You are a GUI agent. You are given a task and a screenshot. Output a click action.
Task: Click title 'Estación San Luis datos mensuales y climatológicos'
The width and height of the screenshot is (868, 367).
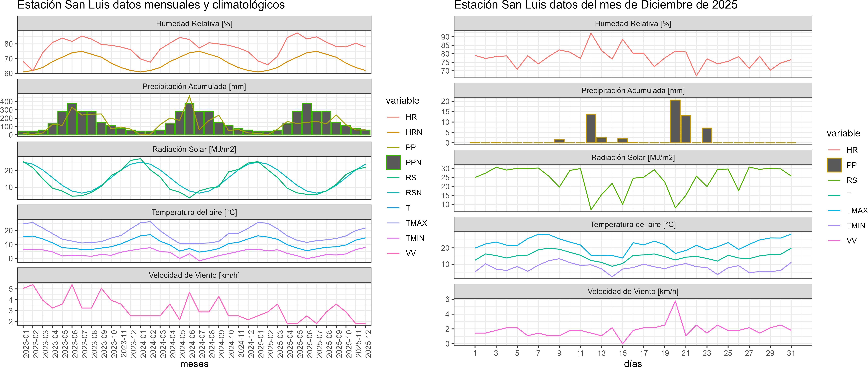pyautogui.click(x=151, y=5)
